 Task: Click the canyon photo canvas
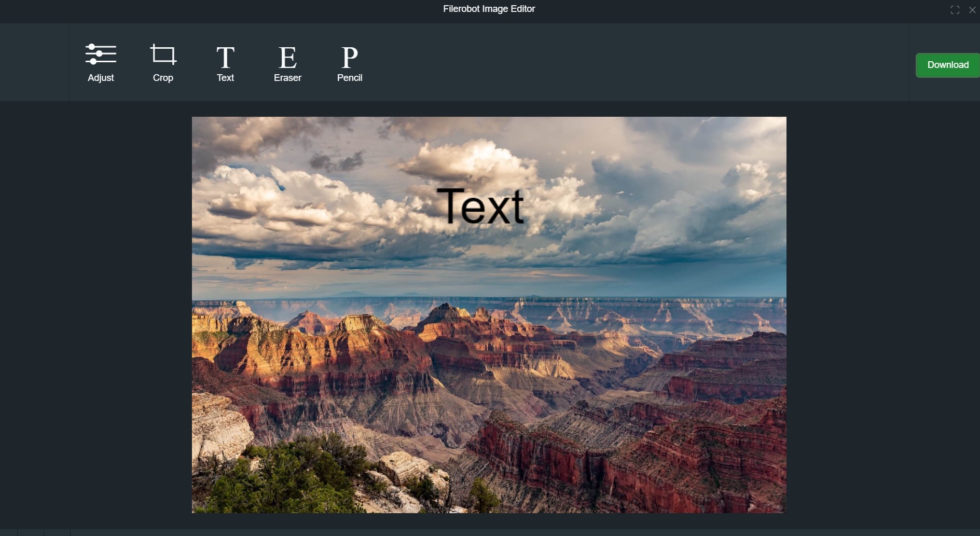click(489, 315)
